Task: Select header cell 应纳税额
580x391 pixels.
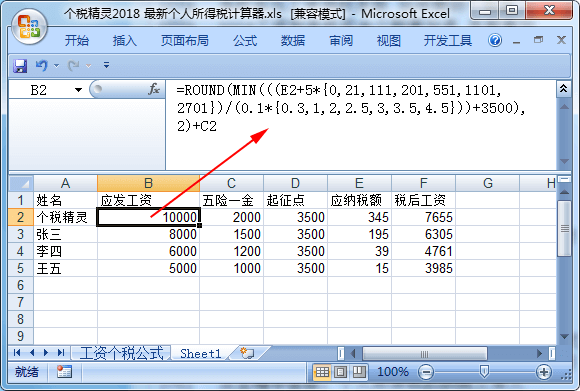Action: (x=359, y=200)
